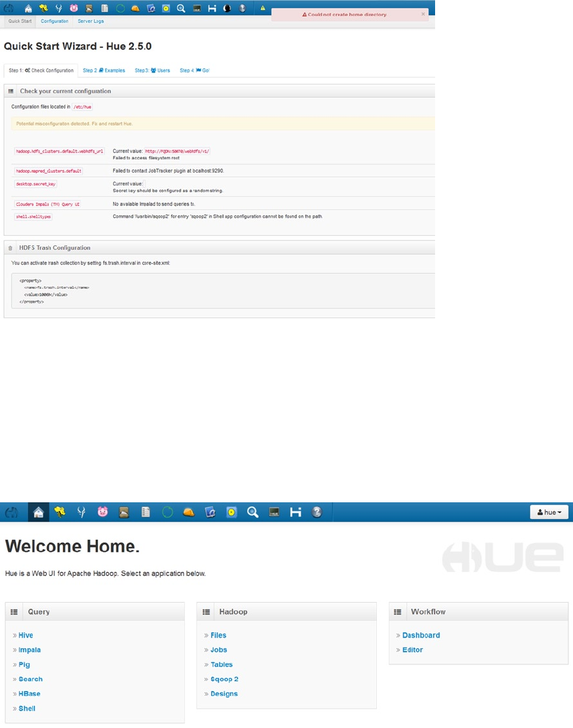Open Impala icon in Quick Start screen toolbar
The image size is (573, 728).
58,8
